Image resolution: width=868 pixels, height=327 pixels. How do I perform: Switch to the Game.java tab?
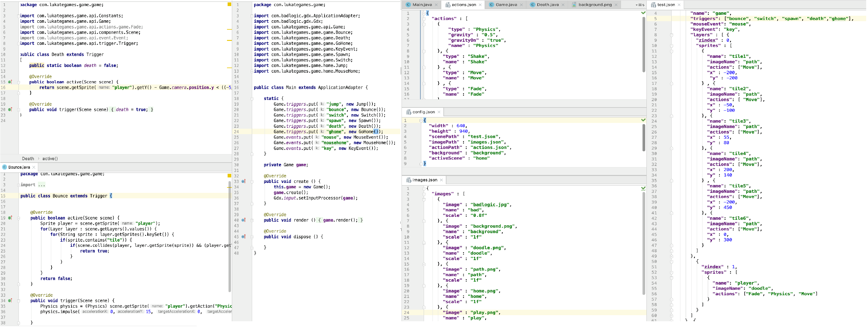click(506, 5)
